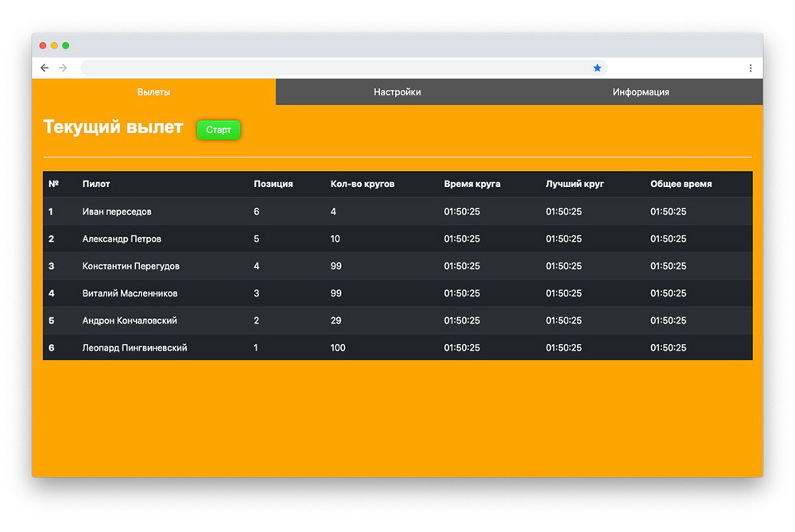The image size is (795, 532).
Task: Click the Кол-во кругов column header
Action: pos(363,184)
